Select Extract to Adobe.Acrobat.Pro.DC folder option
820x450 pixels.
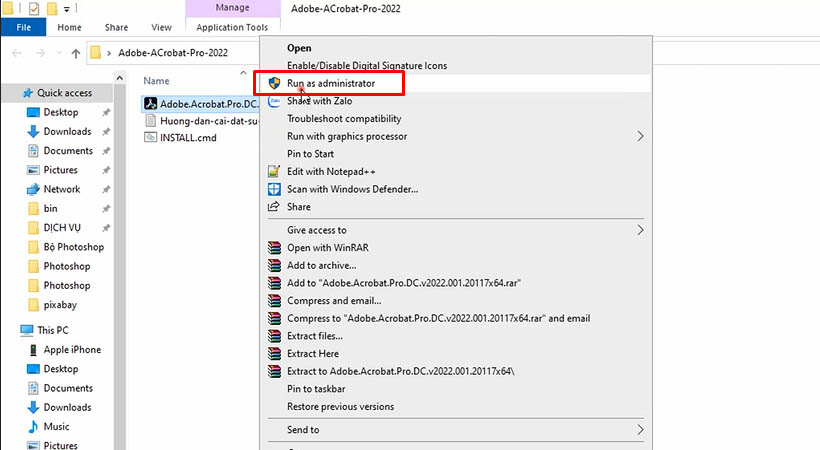click(x=401, y=372)
